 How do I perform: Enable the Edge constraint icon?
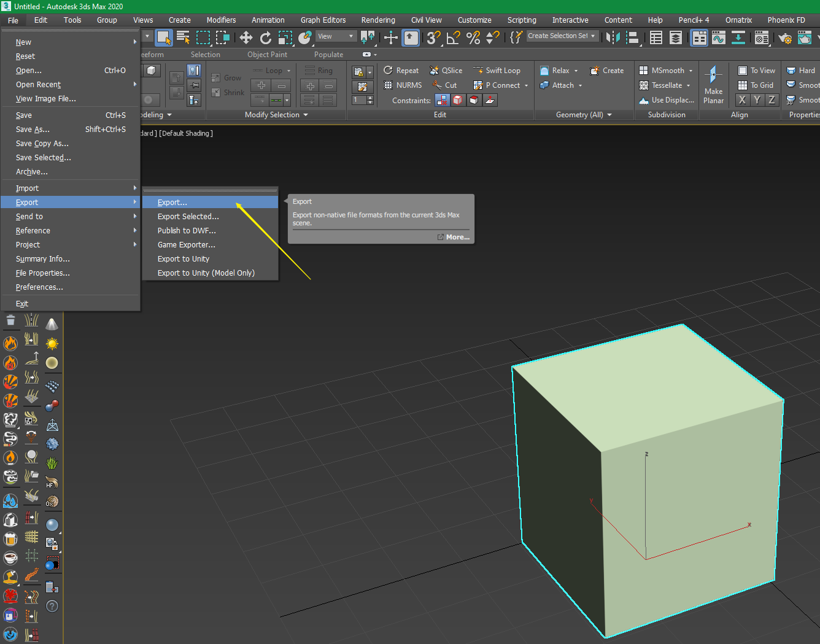tap(458, 100)
